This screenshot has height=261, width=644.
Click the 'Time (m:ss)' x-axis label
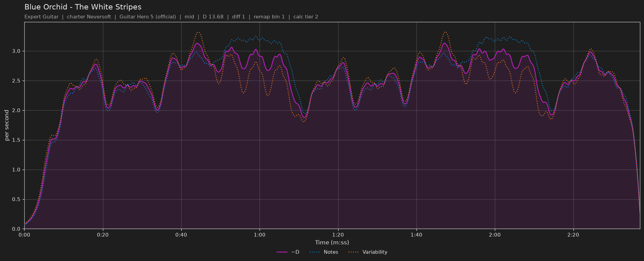coord(332,242)
